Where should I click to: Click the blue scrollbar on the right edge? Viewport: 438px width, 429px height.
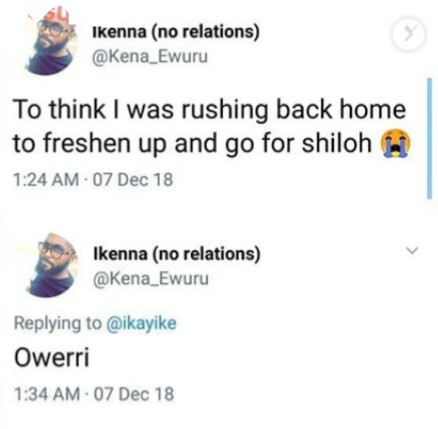(429, 138)
